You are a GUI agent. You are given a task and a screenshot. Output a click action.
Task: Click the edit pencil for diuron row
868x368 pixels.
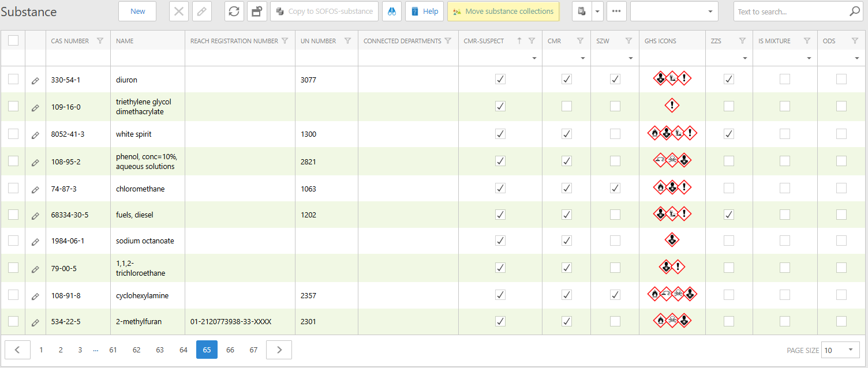point(35,81)
